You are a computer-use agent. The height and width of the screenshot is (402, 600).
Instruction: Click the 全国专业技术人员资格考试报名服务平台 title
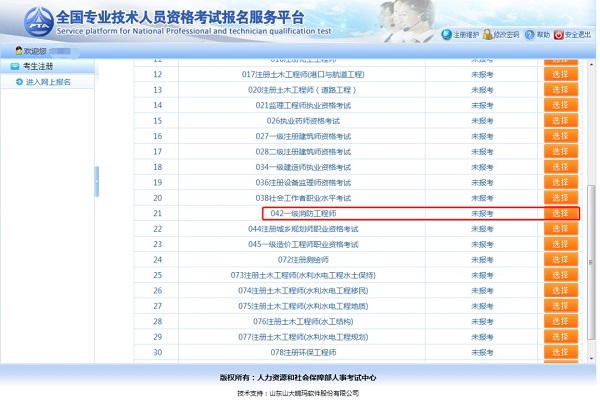pos(180,17)
